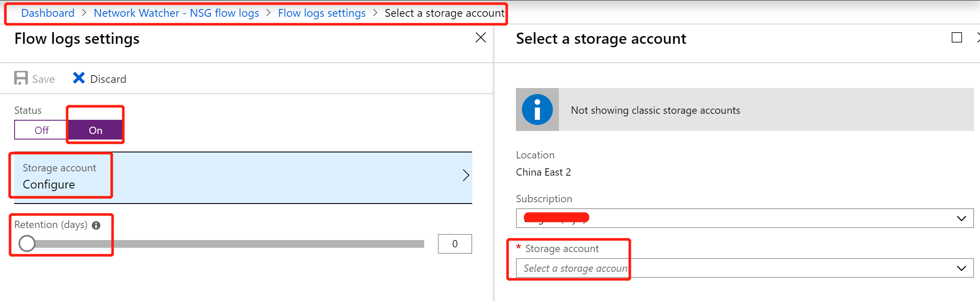Click the Save button label
980x301 pixels.
43,79
